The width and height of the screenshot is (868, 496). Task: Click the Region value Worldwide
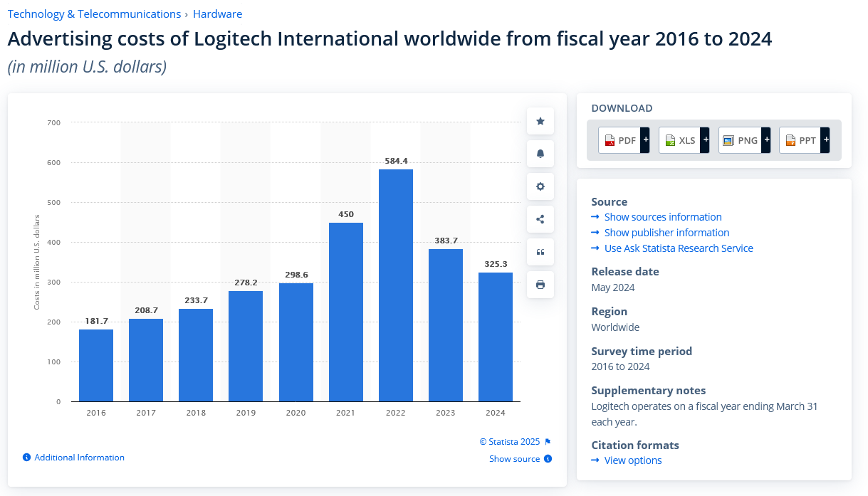[x=615, y=327]
